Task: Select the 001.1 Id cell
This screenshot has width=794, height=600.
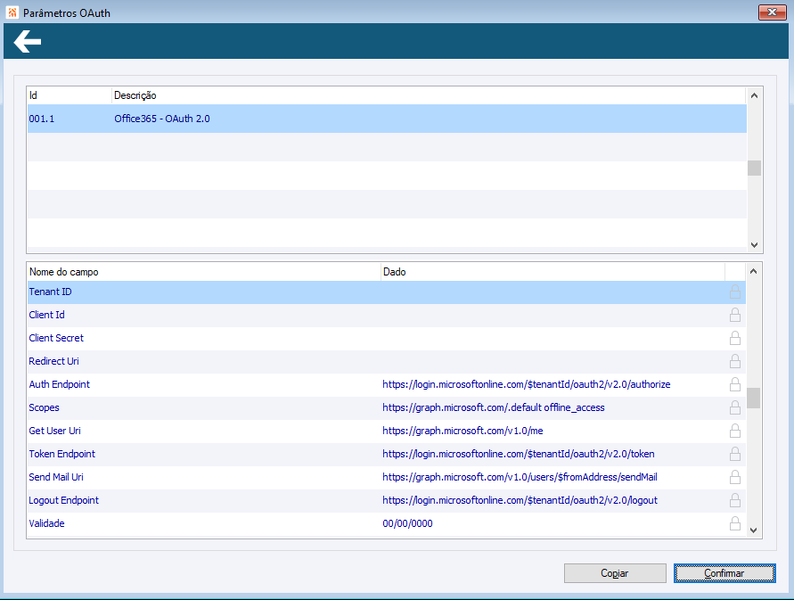Action: (42, 118)
